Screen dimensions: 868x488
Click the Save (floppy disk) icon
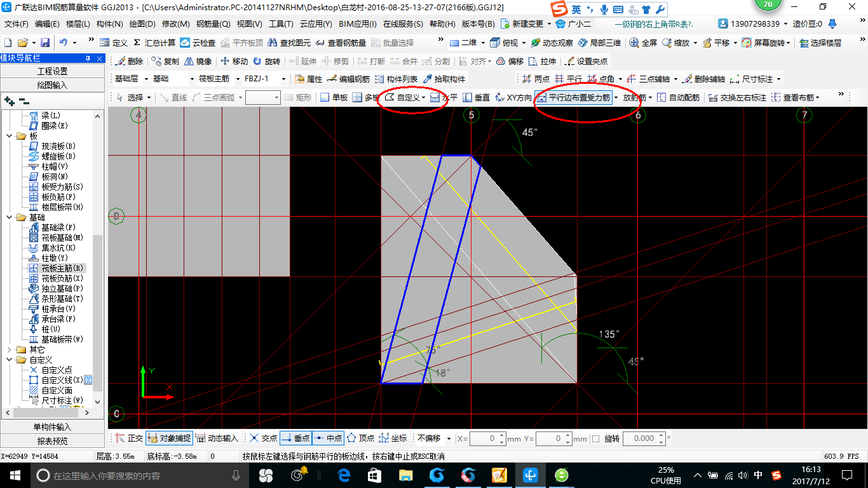[x=45, y=43]
